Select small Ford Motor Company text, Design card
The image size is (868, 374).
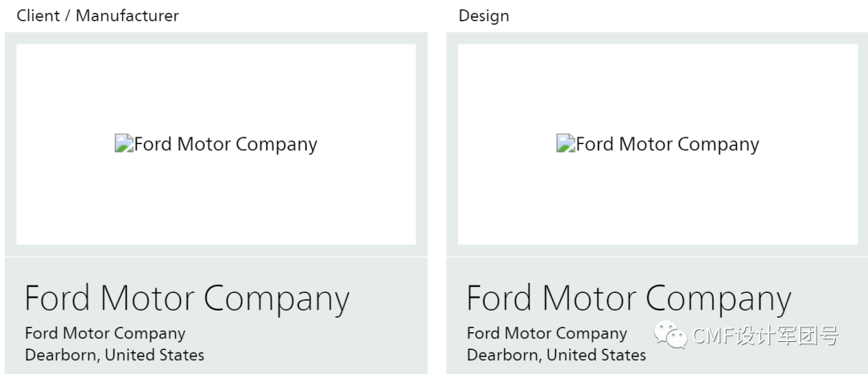(x=547, y=333)
